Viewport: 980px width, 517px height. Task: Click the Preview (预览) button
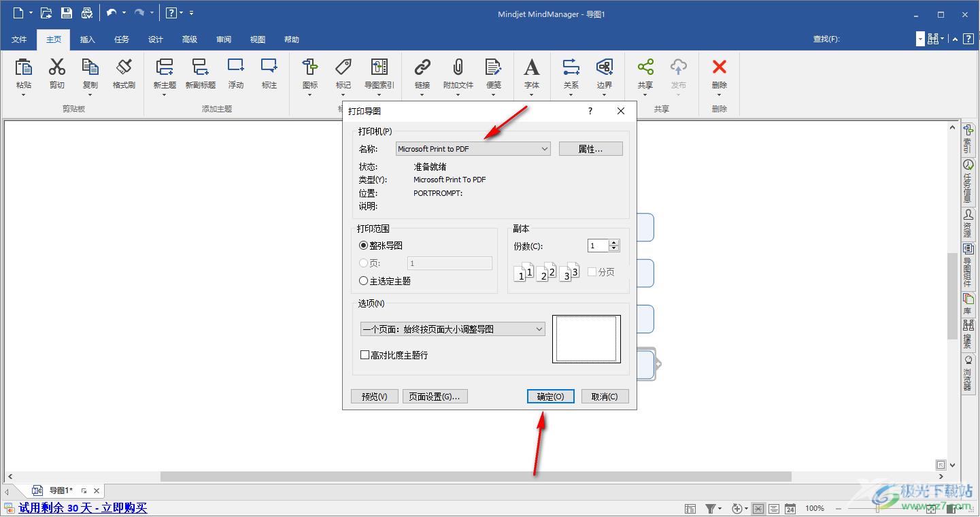(374, 397)
